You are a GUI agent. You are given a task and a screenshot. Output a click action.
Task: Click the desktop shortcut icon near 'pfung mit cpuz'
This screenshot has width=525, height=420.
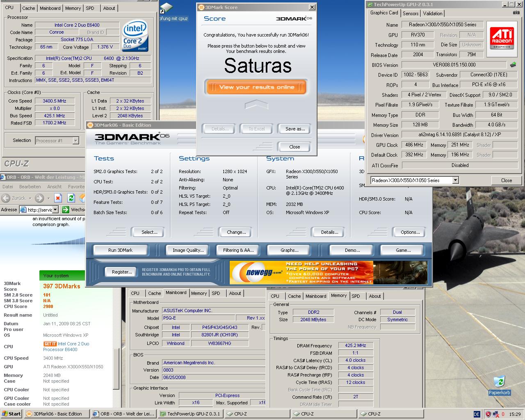click(x=166, y=8)
